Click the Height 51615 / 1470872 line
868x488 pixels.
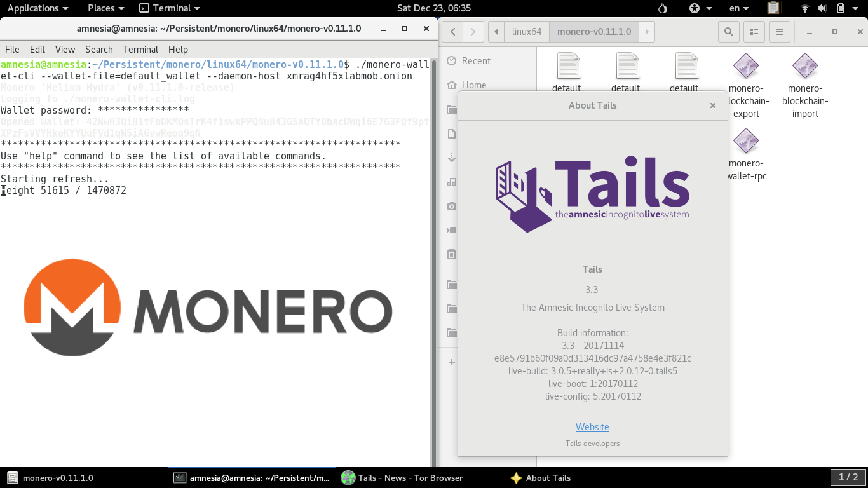tap(64, 190)
